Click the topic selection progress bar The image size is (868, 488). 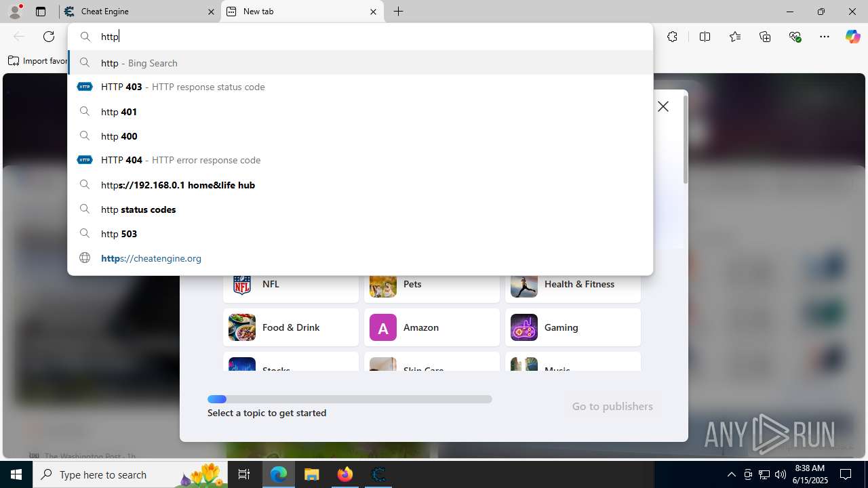click(350, 399)
